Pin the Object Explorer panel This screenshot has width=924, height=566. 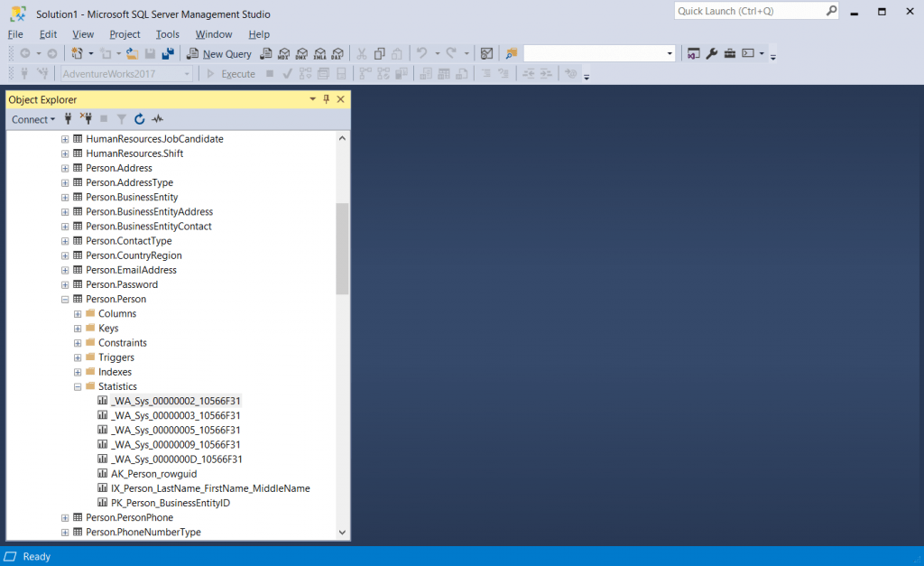(326, 98)
